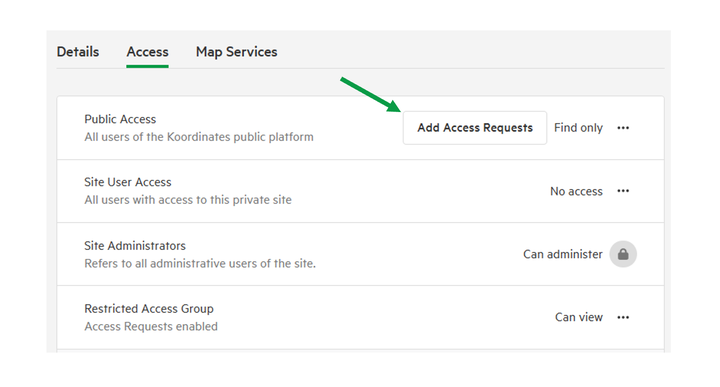Click the Can view permission label
The image size is (720, 387).
579,317
